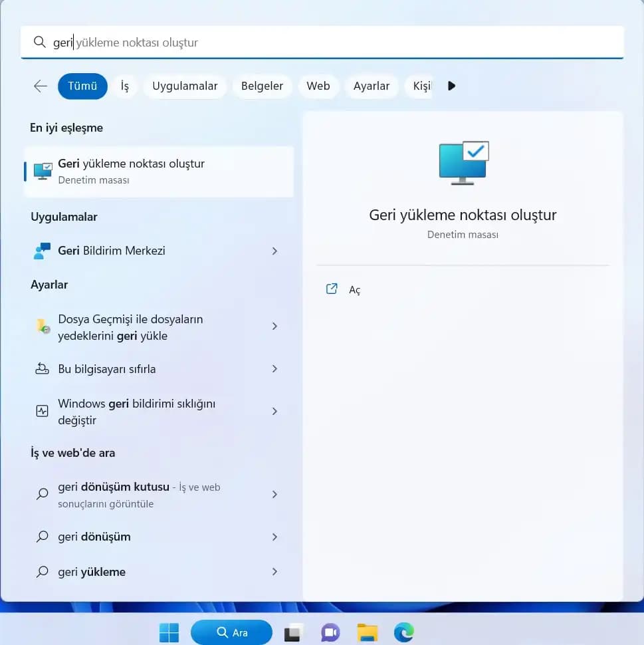Expand the geri dönüşüm kutusu suggestion arrow

(x=274, y=495)
